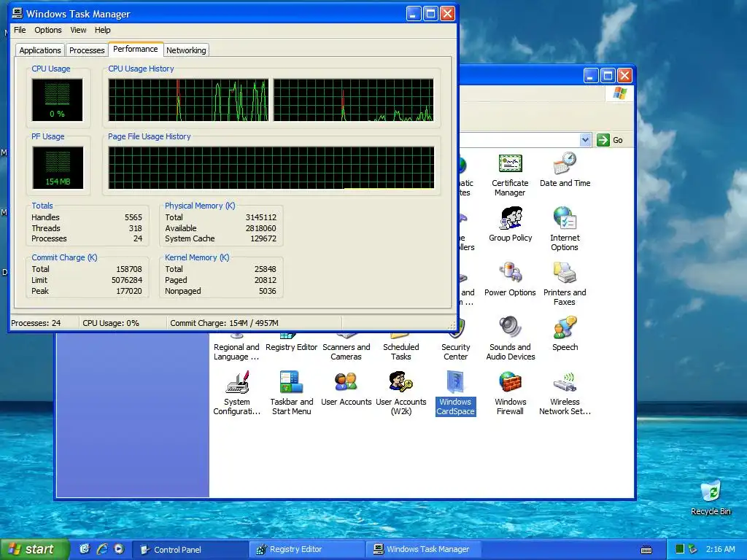Click the on-screen keyboard tray icon
The height and width of the screenshot is (560, 747).
(x=646, y=550)
